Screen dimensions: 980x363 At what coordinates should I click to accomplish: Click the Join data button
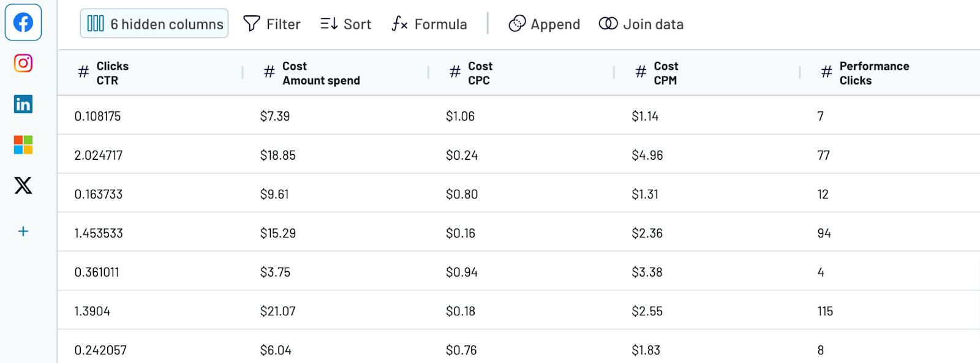click(x=641, y=24)
